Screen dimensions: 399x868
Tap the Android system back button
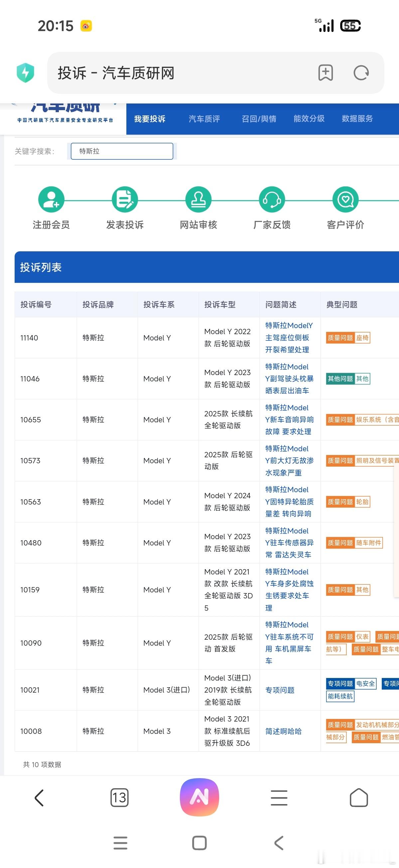279,843
